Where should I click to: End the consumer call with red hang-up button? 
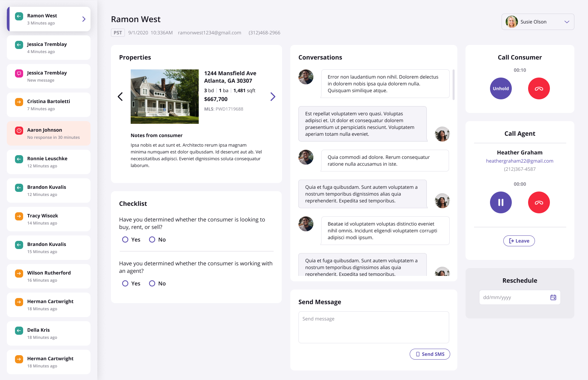click(x=539, y=88)
